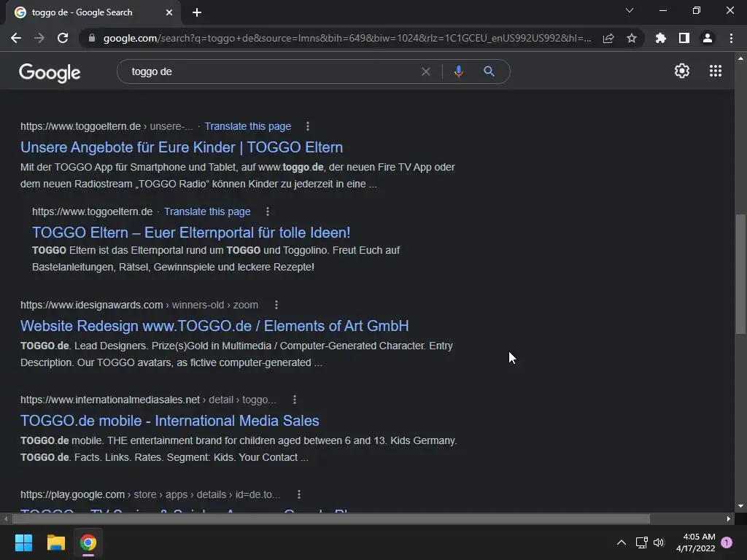The height and width of the screenshot is (560, 747).
Task: Click the browser forward arrow
Action: tap(39, 38)
